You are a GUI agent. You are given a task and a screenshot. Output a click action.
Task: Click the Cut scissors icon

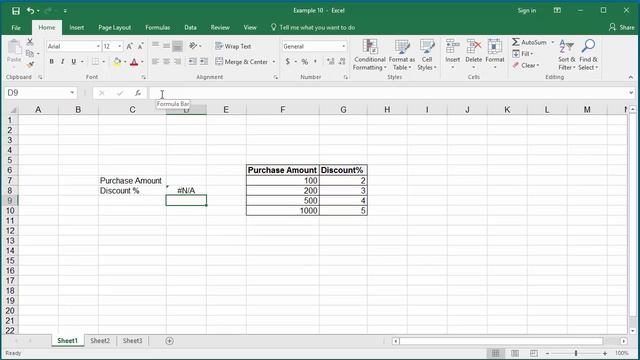tap(30, 42)
